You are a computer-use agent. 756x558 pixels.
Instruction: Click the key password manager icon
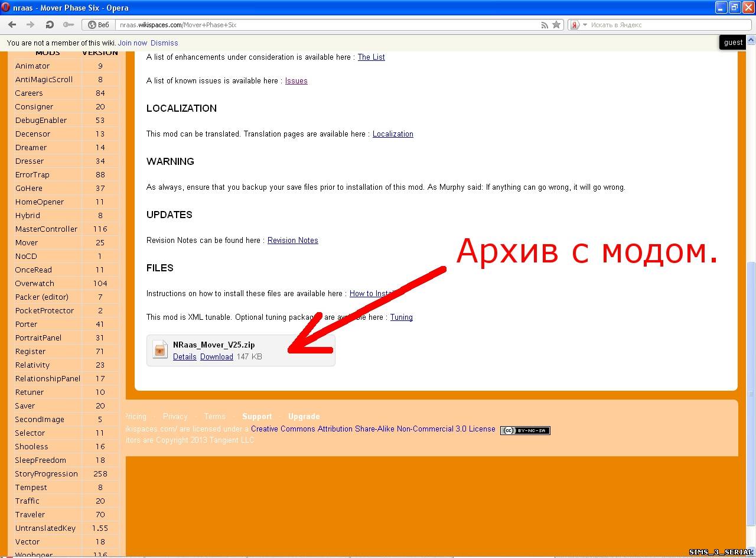point(69,25)
